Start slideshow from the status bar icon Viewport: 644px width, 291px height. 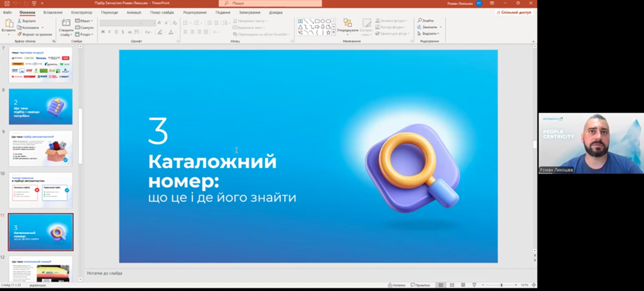pyautogui.click(x=473, y=285)
